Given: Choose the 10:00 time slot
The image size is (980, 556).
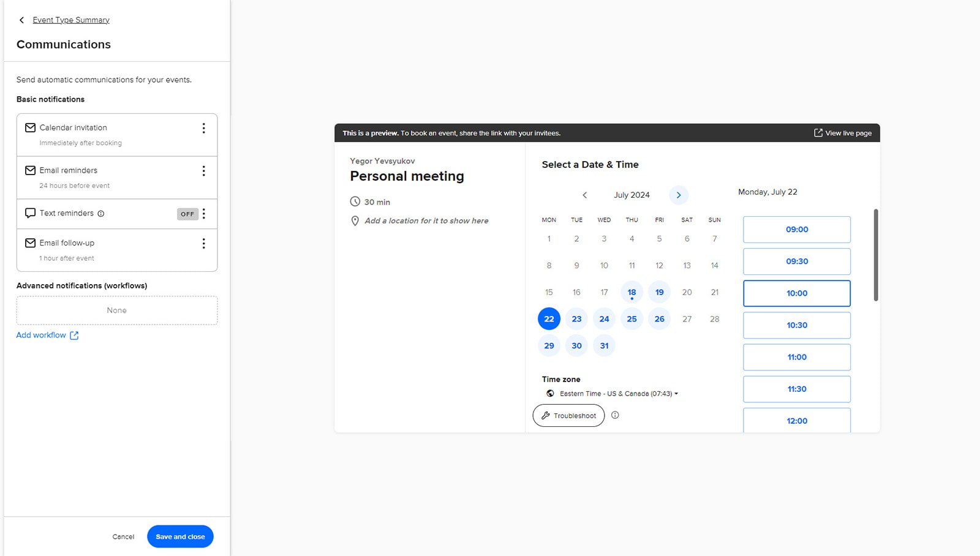Looking at the screenshot, I should click(x=797, y=293).
